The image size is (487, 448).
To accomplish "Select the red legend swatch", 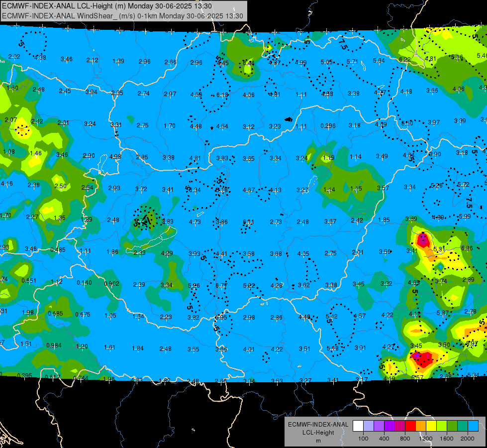I will (x=410, y=426).
